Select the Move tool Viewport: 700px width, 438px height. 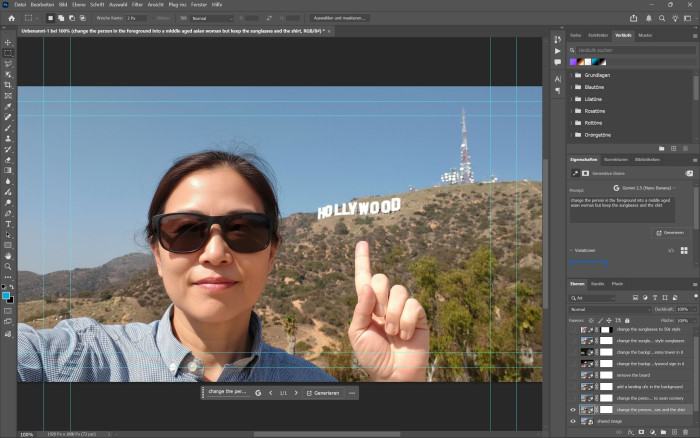click(x=8, y=41)
